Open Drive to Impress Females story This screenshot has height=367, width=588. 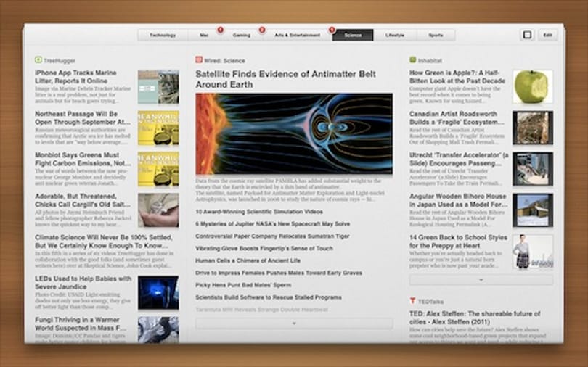point(279,273)
